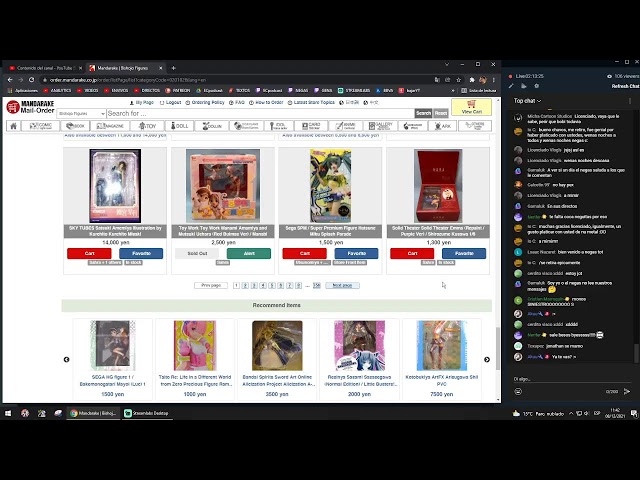Viewport: 640px width, 480px height.
Task: Click the browser address bar URL
Action: [128, 80]
